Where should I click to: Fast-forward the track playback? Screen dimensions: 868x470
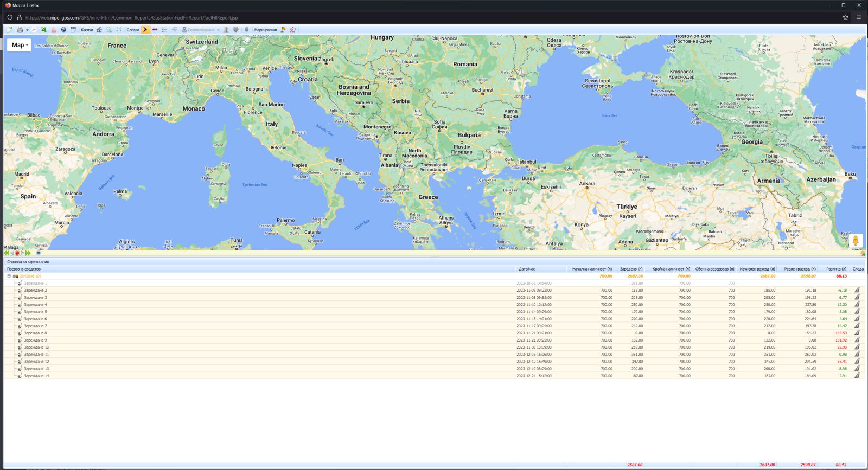coord(28,253)
